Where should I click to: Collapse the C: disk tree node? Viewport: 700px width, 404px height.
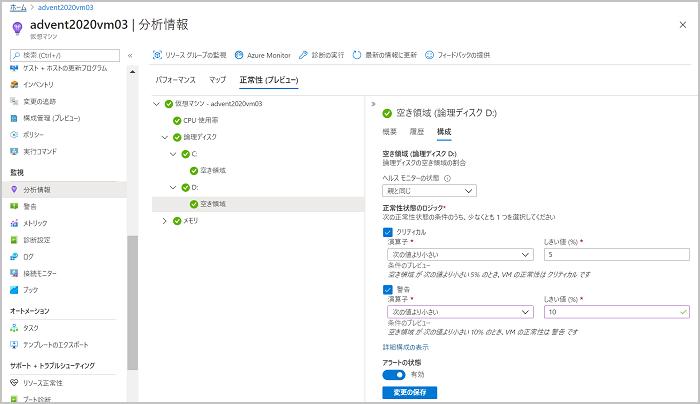click(x=173, y=154)
